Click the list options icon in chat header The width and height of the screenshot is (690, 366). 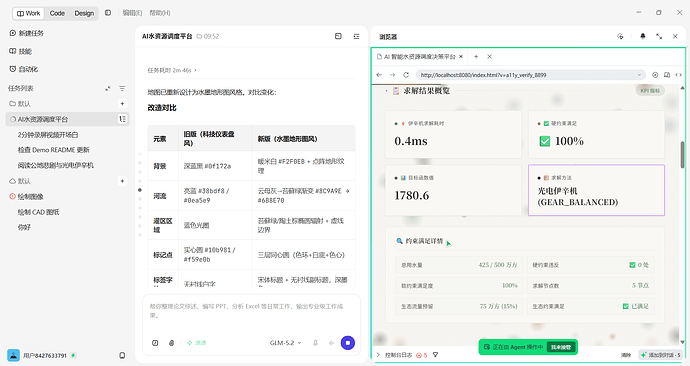356,37
